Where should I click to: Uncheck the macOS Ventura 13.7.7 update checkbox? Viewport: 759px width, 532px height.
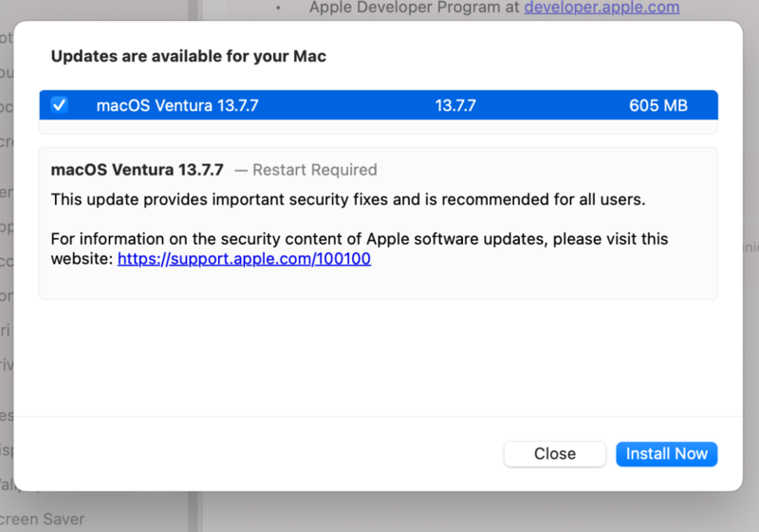click(60, 105)
